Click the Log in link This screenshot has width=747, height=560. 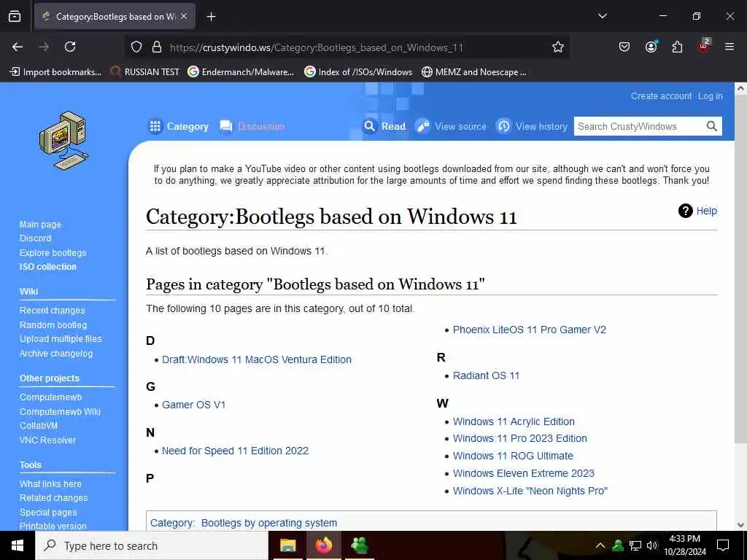[711, 96]
